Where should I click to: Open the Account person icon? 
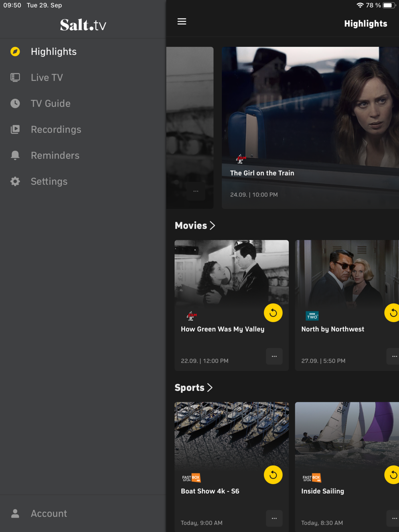15,513
